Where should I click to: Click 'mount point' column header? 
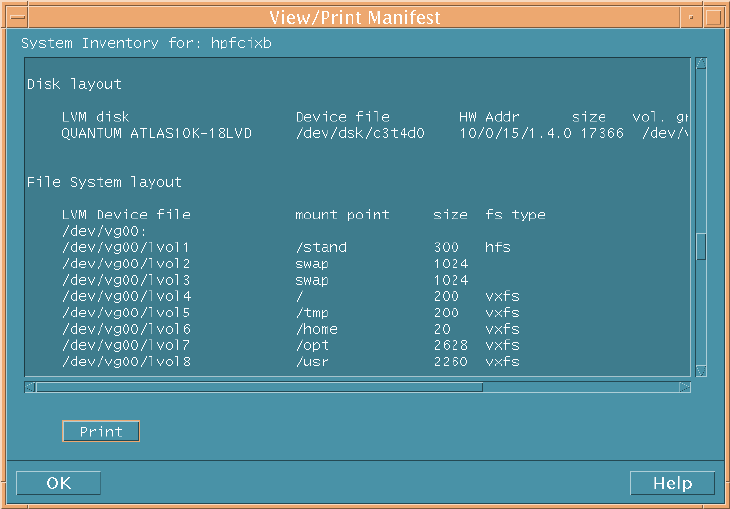pos(342,215)
